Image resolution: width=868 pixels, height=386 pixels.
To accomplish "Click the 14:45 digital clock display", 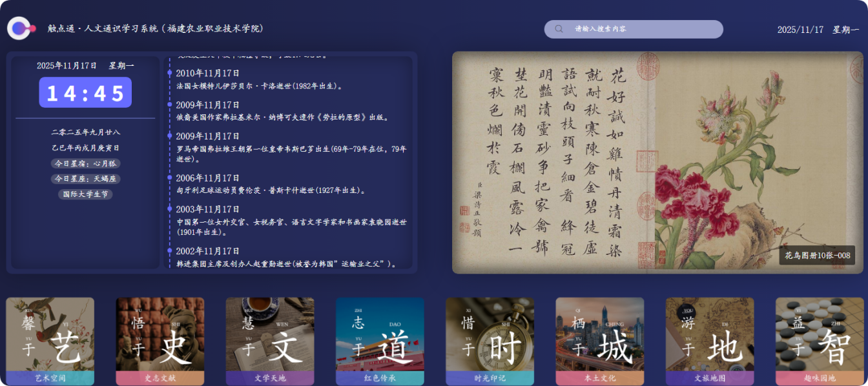I will (85, 93).
